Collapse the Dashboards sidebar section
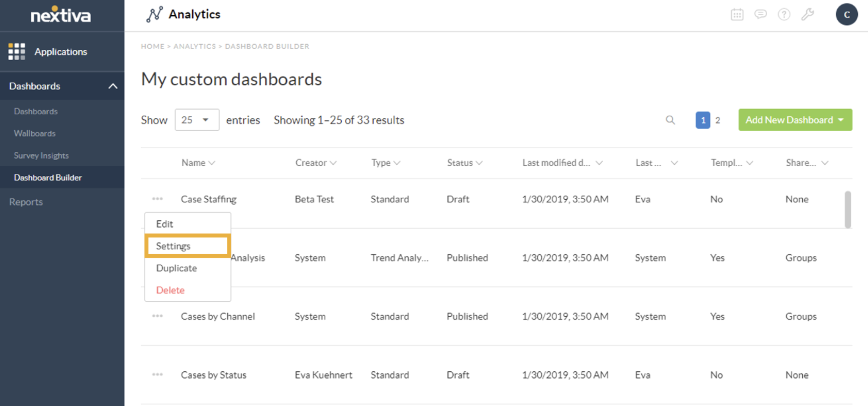 [x=113, y=86]
